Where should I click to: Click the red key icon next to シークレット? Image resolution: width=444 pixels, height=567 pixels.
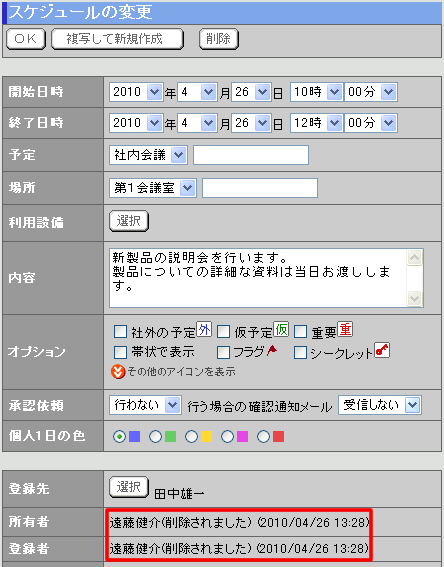382,350
